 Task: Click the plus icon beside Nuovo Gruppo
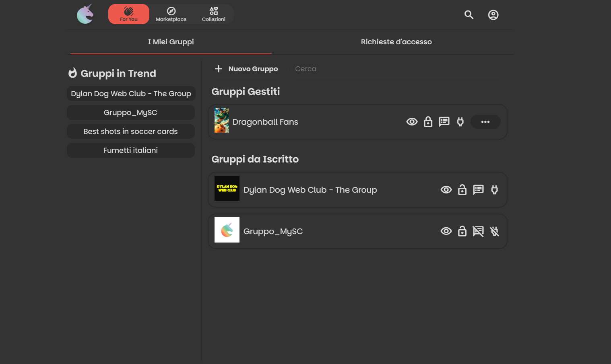(x=219, y=69)
